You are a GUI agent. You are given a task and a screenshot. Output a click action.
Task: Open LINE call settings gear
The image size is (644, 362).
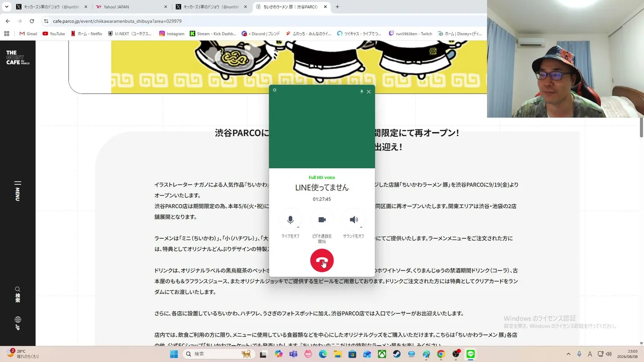[x=275, y=90]
